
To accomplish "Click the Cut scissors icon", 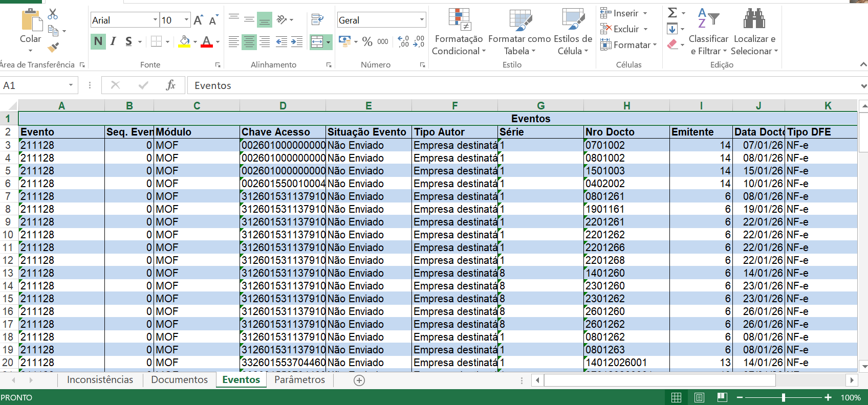I will pos(53,14).
